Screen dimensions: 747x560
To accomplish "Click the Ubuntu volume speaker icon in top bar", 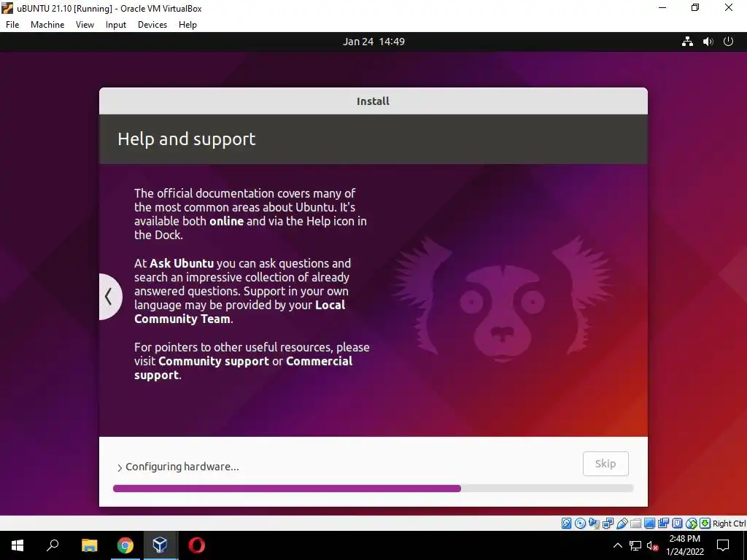I will coord(708,42).
